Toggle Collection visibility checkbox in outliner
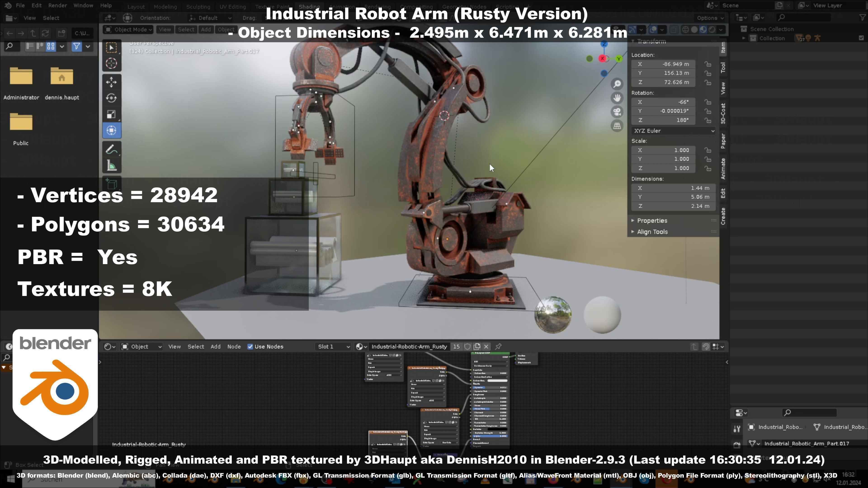Image resolution: width=868 pixels, height=488 pixels. click(862, 38)
